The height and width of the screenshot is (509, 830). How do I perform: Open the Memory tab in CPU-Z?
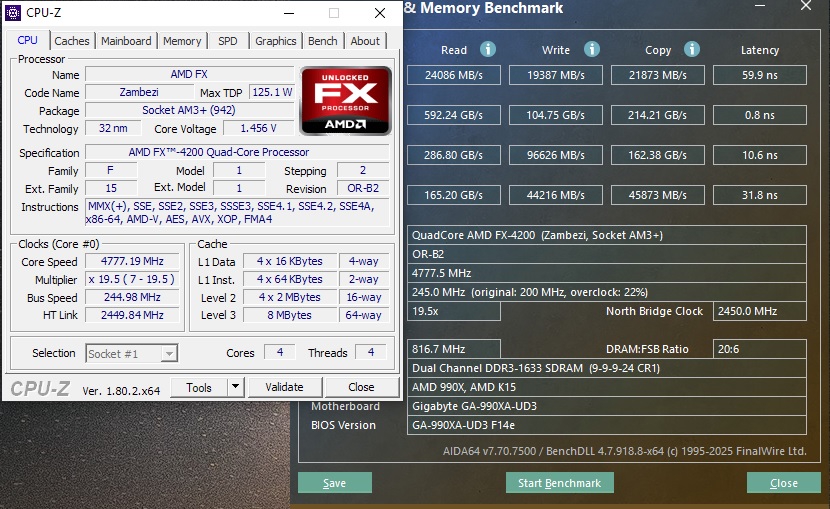[x=182, y=41]
